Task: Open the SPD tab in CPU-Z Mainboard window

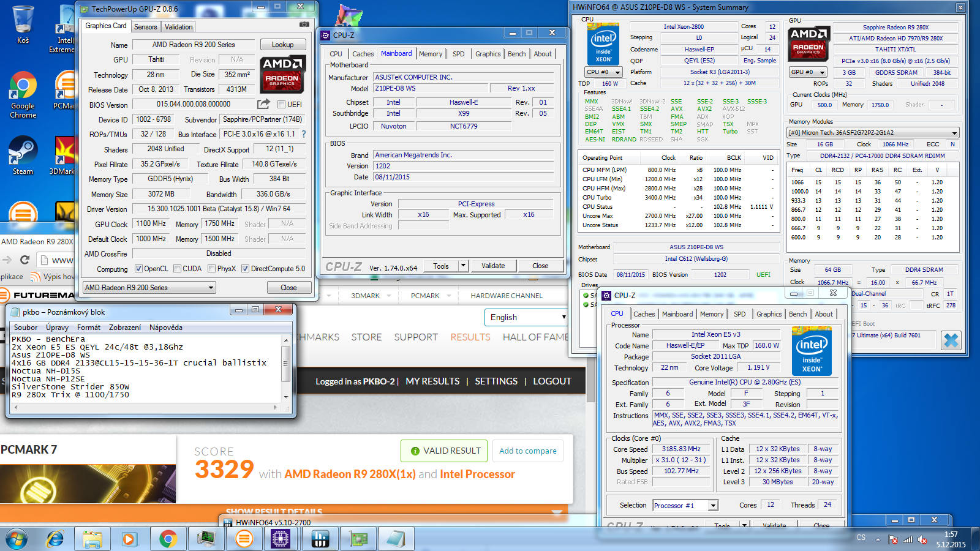Action: [x=459, y=54]
